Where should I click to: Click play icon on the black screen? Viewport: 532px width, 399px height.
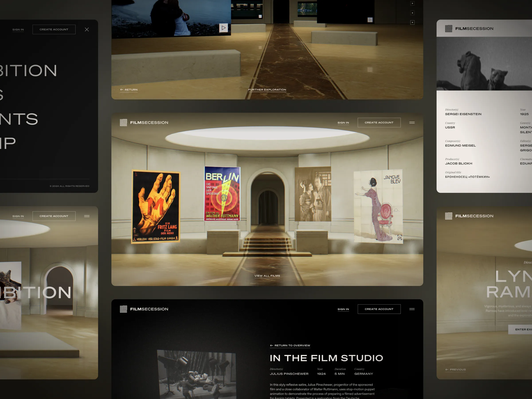tap(370, 20)
